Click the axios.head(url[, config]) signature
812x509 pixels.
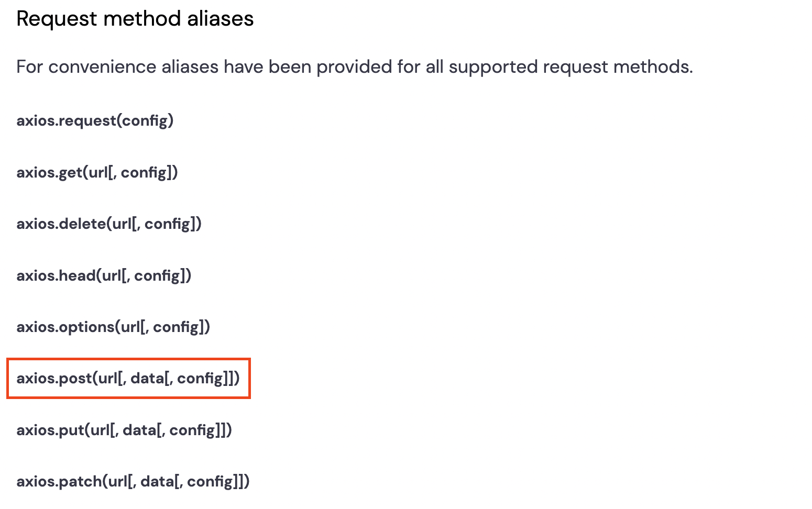coord(104,275)
